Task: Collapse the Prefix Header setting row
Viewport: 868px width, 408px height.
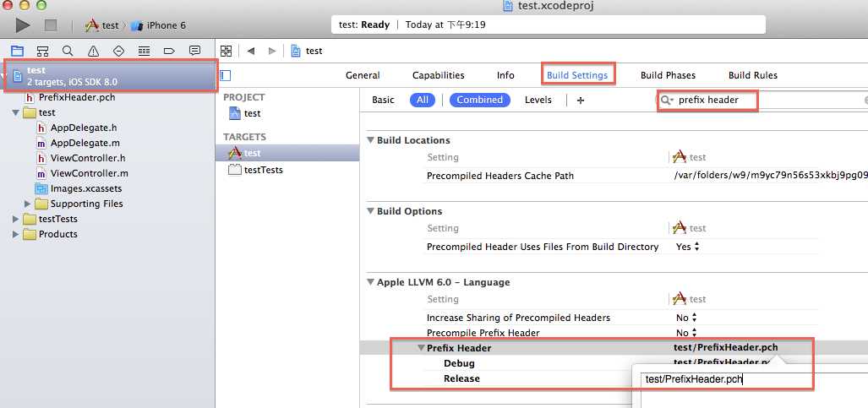Action: pos(422,348)
